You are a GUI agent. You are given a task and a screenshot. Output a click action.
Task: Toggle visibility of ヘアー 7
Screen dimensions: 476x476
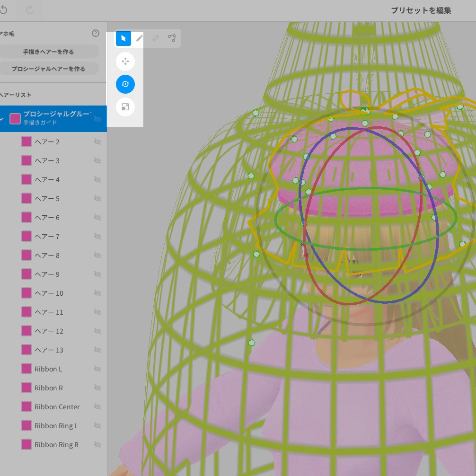point(97,236)
